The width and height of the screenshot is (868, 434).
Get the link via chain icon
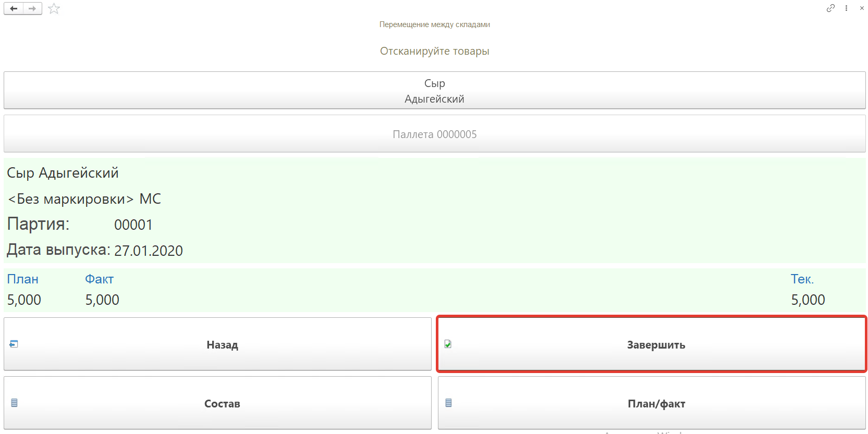(830, 8)
